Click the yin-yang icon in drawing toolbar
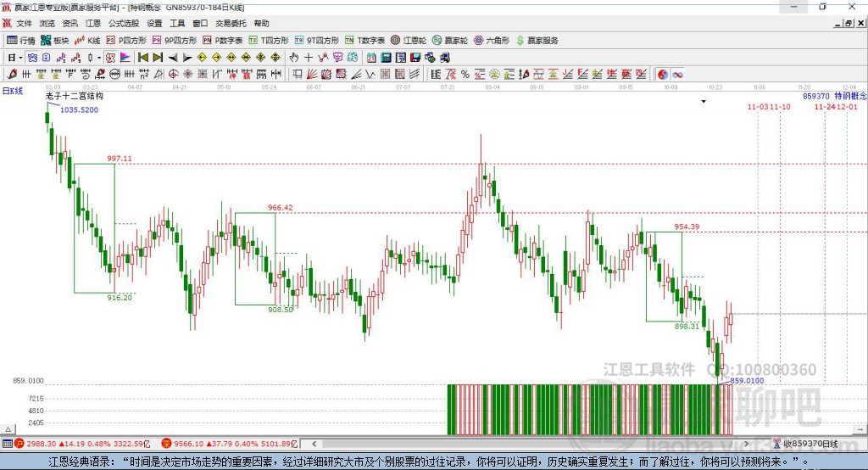 [x=662, y=74]
